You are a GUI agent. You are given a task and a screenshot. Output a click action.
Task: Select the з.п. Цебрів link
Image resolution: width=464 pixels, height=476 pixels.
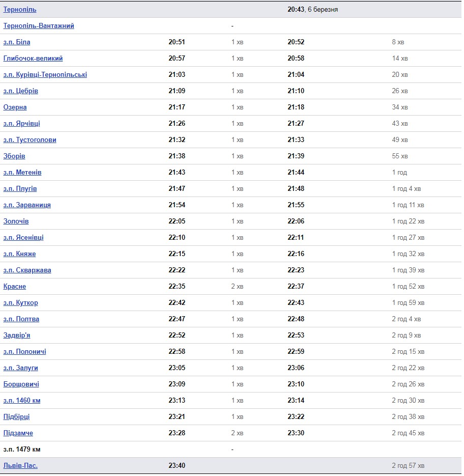tap(21, 91)
